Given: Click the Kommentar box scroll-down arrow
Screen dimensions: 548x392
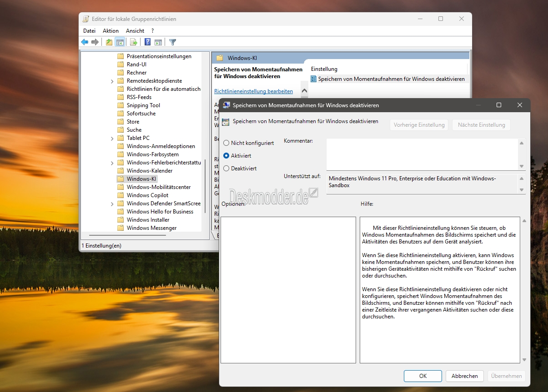Looking at the screenshot, I should (x=522, y=166).
